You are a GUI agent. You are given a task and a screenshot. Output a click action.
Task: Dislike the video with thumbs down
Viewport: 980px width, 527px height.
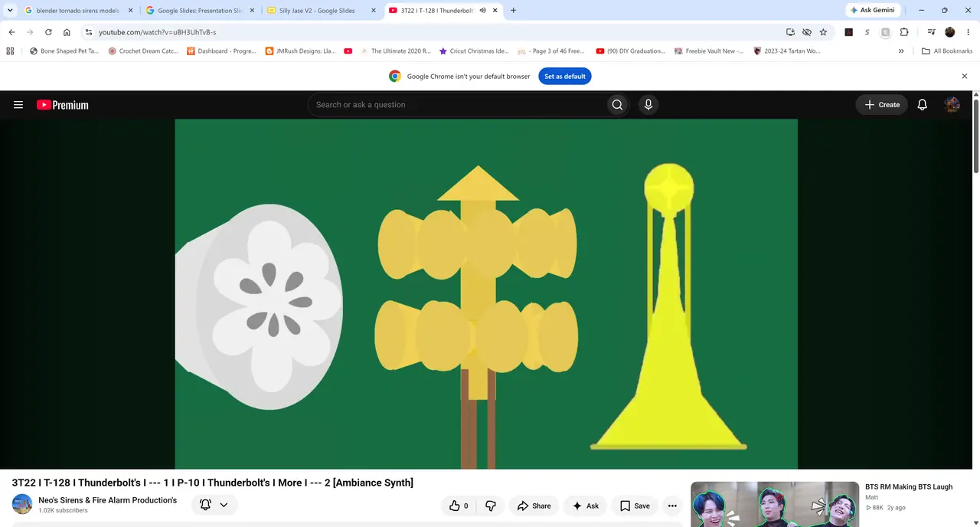(491, 506)
